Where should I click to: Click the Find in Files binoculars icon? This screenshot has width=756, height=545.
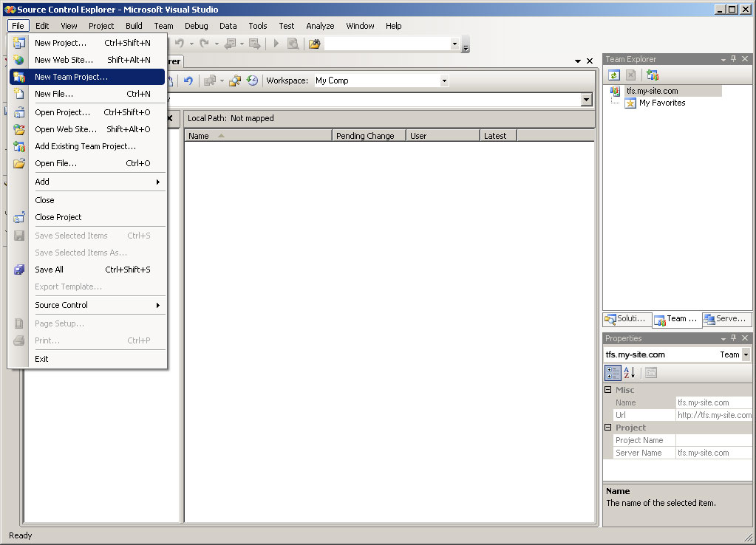click(x=315, y=44)
